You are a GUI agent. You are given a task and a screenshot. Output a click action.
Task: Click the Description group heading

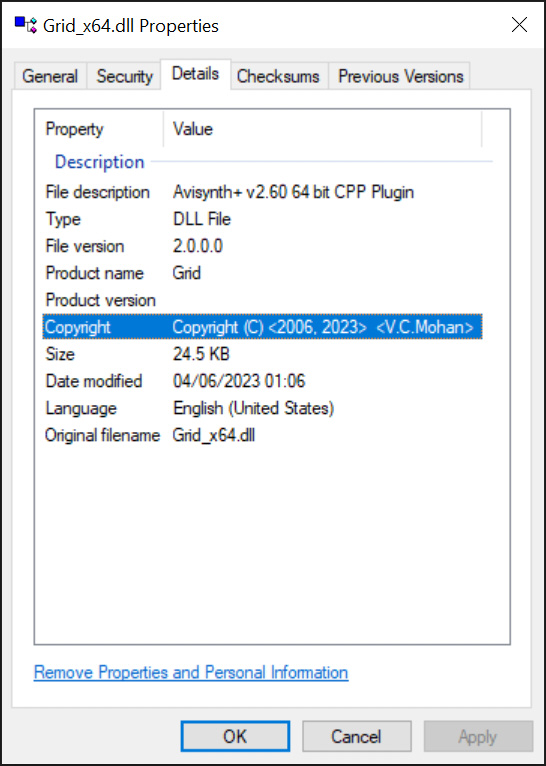tap(100, 162)
